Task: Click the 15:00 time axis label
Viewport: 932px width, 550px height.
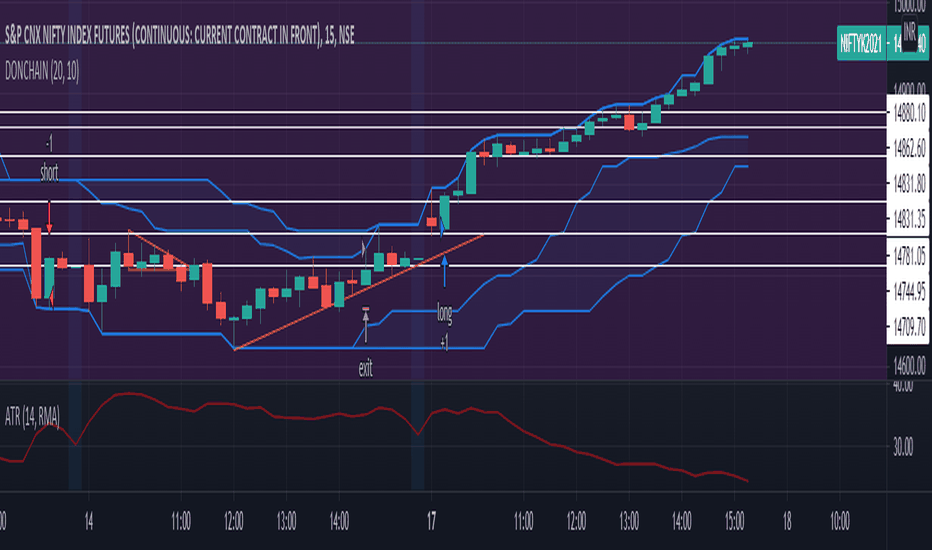Action: 735,521
